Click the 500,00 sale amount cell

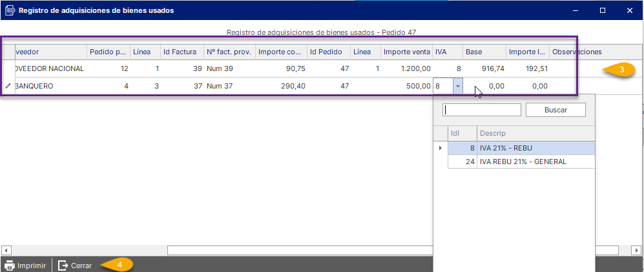click(406, 87)
